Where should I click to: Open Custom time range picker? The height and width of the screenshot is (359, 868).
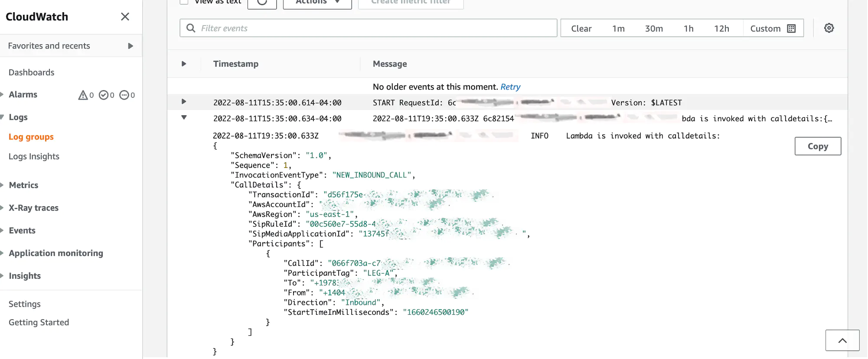[x=773, y=29]
